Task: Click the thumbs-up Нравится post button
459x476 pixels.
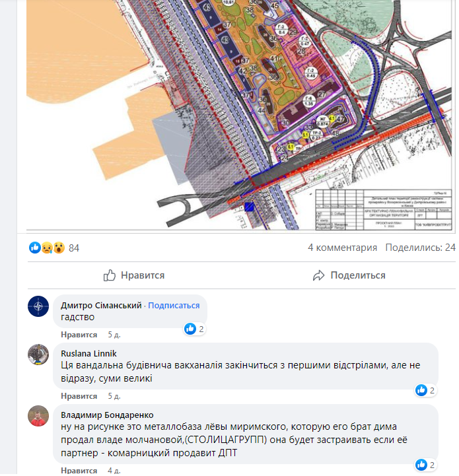Action: tap(134, 276)
